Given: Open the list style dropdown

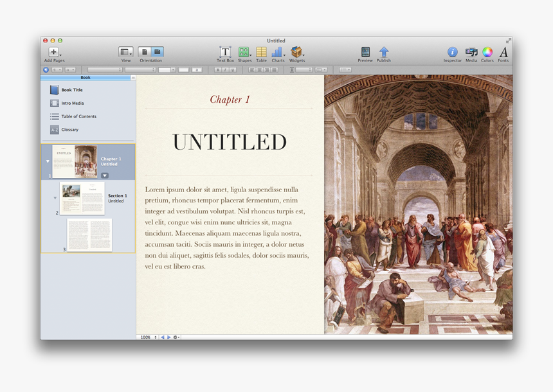Looking at the screenshot, I should click(345, 70).
